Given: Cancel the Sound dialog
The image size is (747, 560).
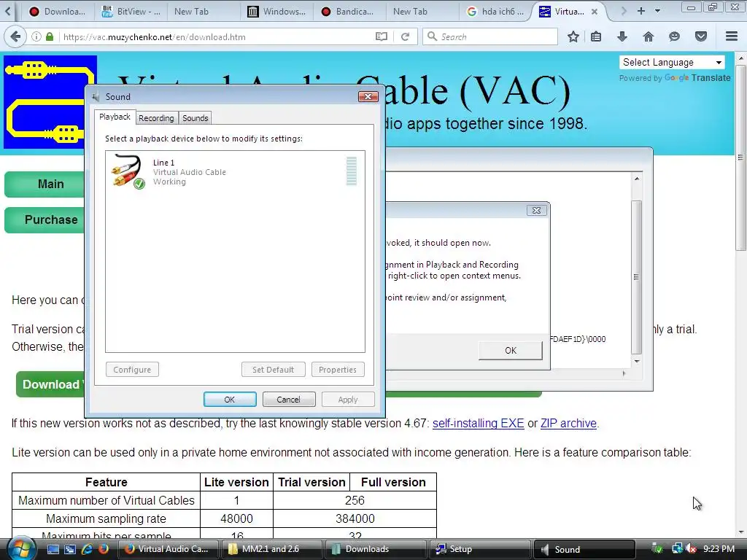Looking at the screenshot, I should tap(289, 399).
